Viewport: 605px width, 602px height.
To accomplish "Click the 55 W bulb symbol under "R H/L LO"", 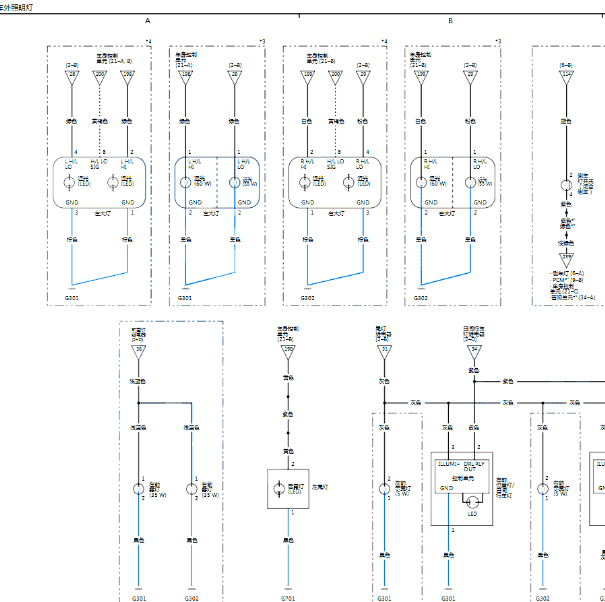I will coord(470,182).
